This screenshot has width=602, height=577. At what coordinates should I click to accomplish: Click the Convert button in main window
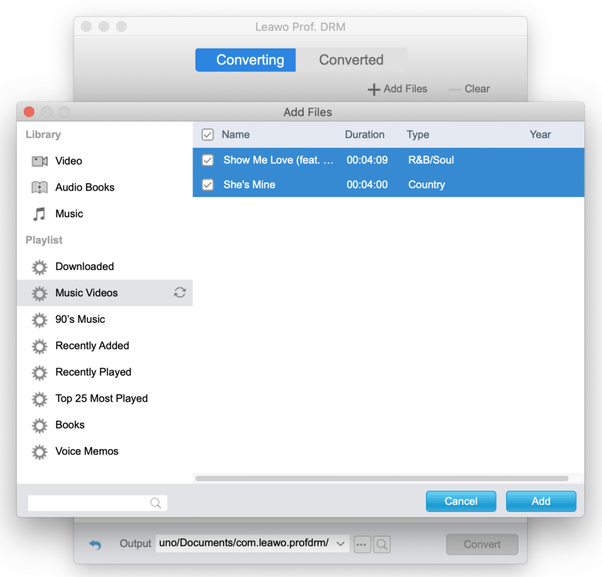(482, 544)
